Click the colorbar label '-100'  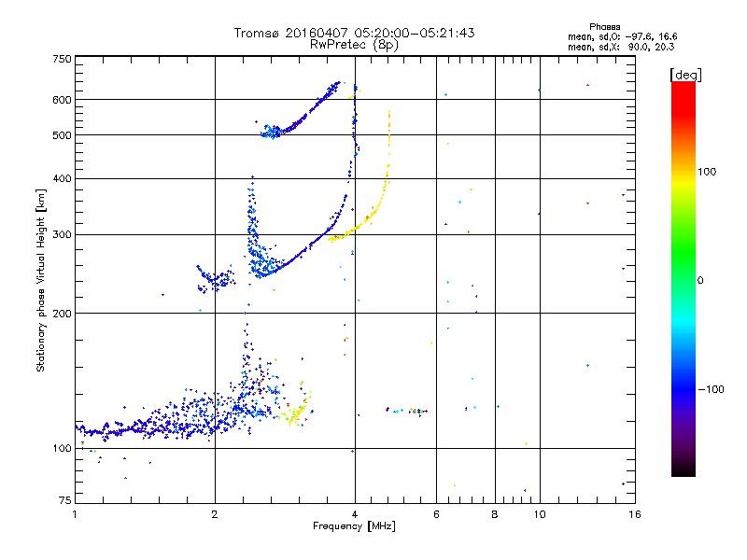[711, 389]
